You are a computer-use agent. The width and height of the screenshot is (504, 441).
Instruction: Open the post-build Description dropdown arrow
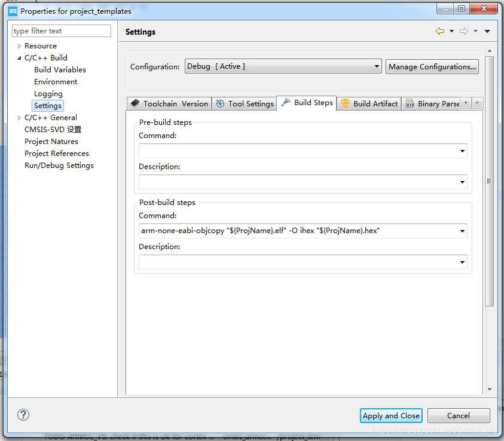point(462,262)
